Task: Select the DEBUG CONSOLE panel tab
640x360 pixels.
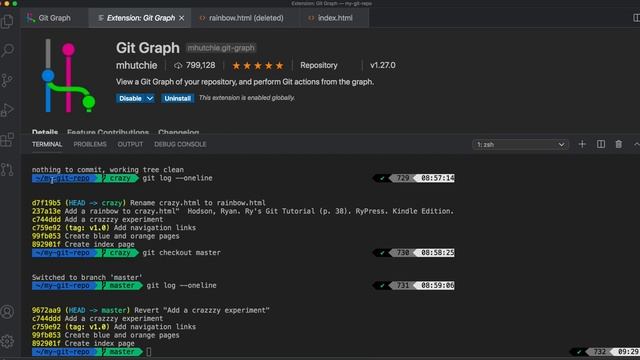Action: 180,144
